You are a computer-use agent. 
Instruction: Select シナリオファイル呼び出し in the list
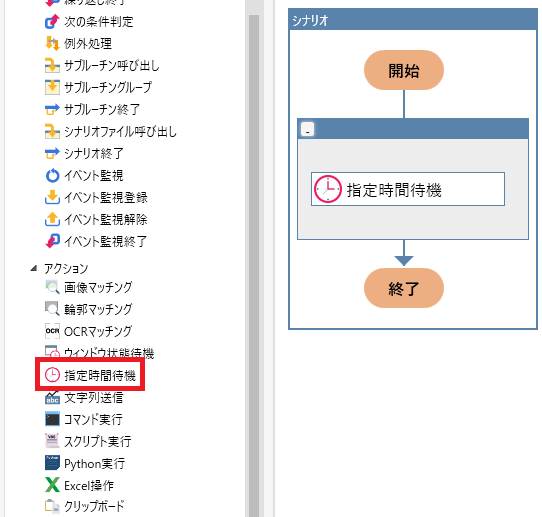click(x=111, y=132)
